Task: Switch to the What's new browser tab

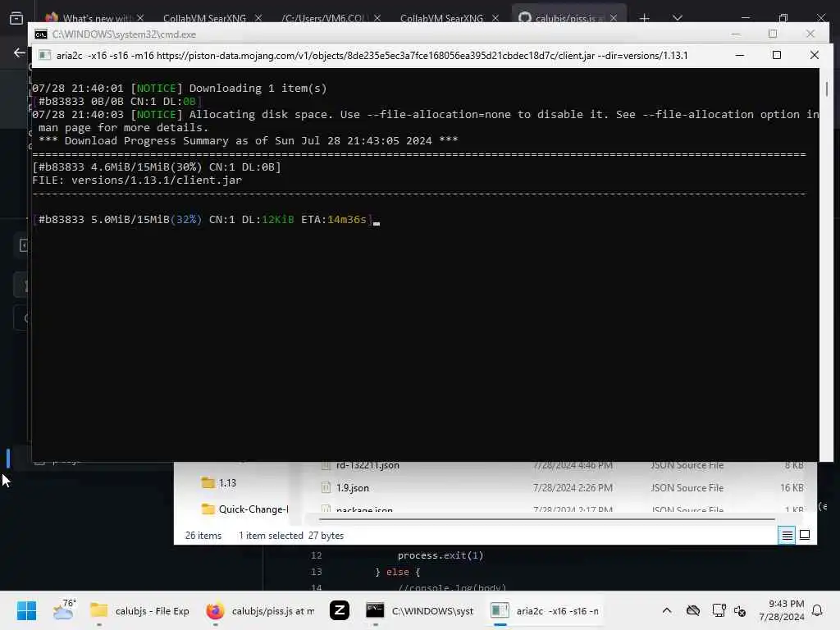Action: pos(94,18)
